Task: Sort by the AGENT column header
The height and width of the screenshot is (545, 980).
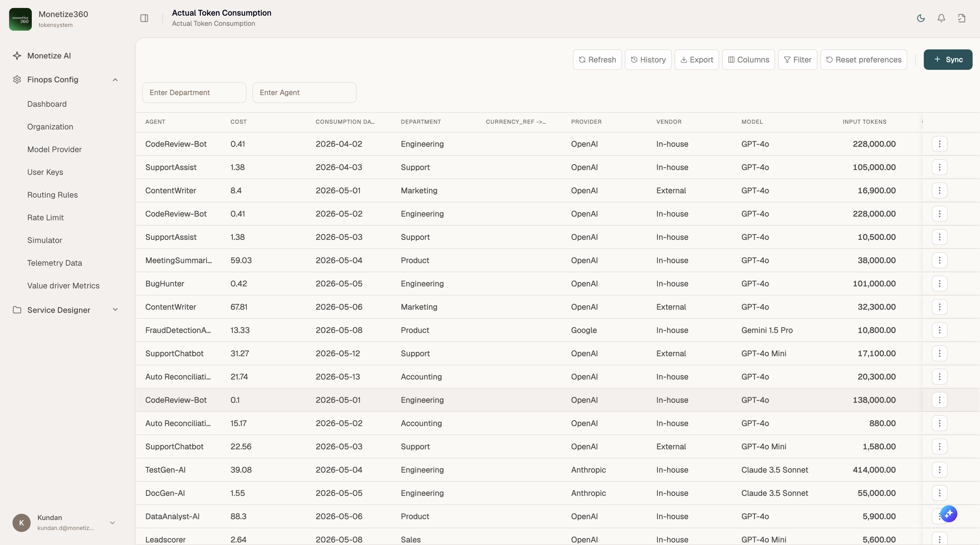Action: 155,122
